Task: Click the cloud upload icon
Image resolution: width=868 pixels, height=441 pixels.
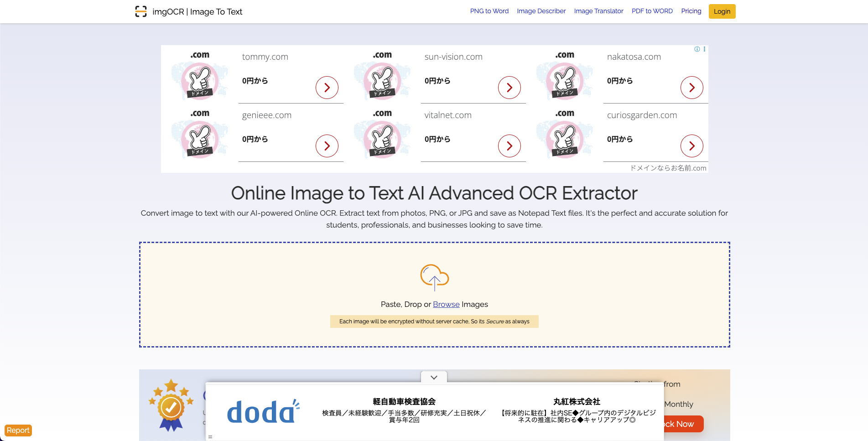Action: point(434,277)
